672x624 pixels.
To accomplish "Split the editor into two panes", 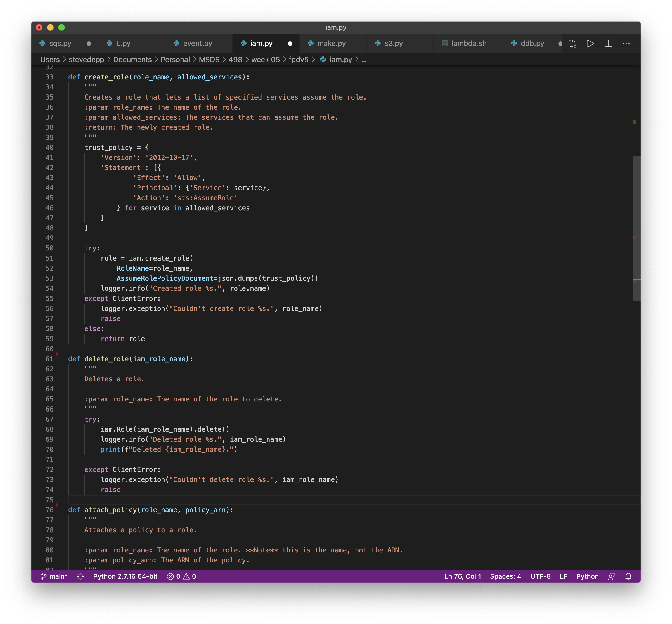I will point(609,43).
